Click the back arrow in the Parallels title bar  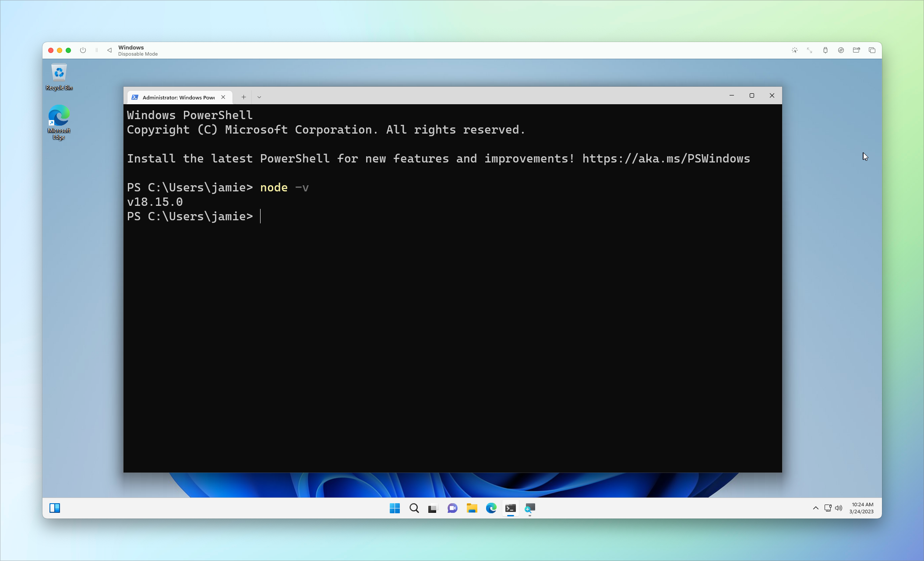click(109, 50)
